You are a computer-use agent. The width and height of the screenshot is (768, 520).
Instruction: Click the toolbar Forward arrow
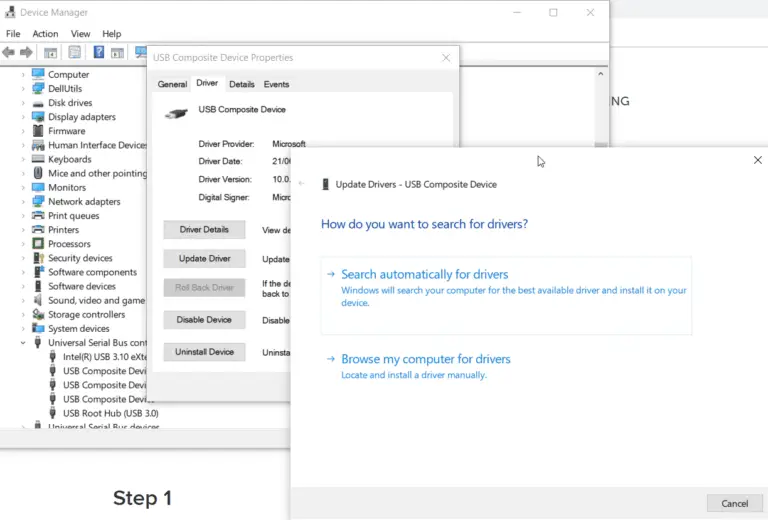pyautogui.click(x=26, y=52)
